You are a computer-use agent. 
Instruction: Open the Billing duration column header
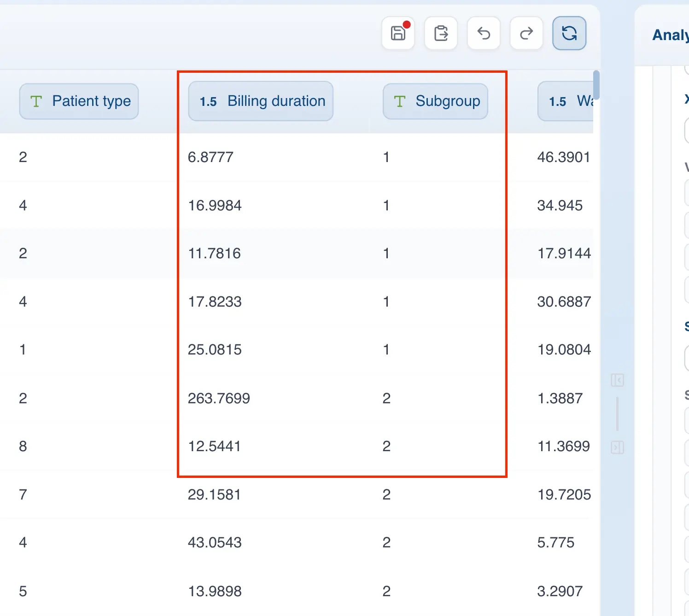click(x=261, y=101)
